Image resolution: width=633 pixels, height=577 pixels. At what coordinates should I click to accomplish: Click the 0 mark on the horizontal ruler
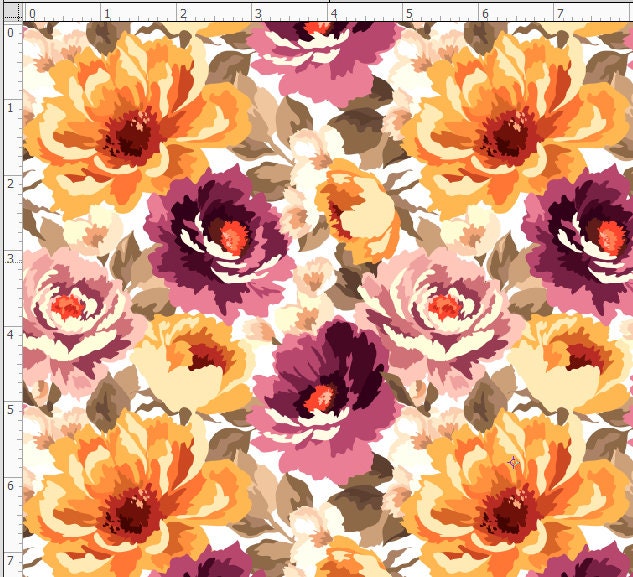(x=32, y=14)
